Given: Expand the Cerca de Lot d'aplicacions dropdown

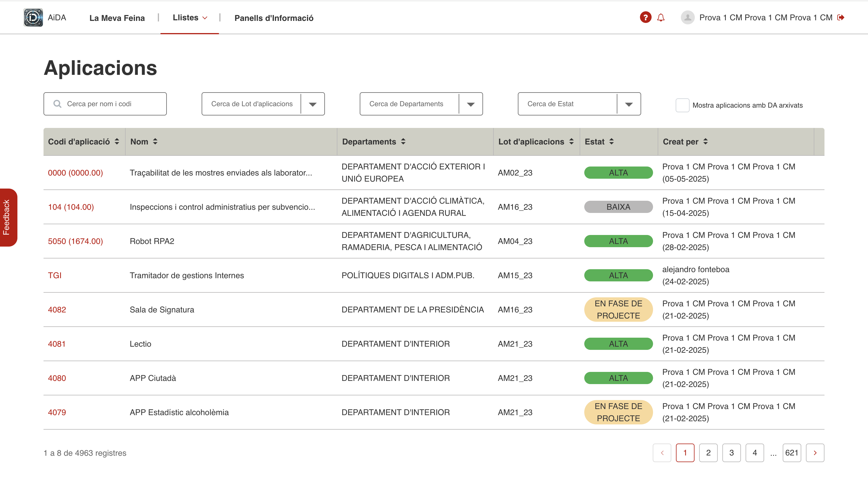Looking at the screenshot, I should point(312,104).
